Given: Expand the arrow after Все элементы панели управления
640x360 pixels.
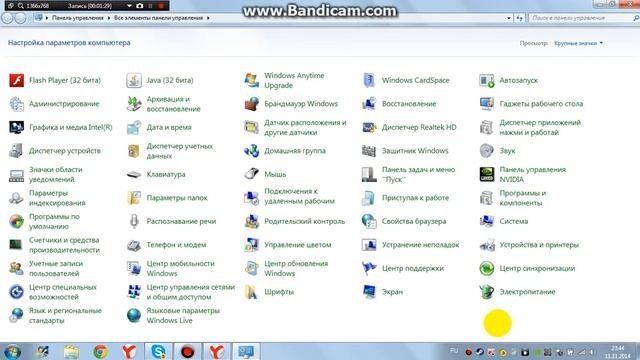Looking at the screenshot, I should point(208,18).
